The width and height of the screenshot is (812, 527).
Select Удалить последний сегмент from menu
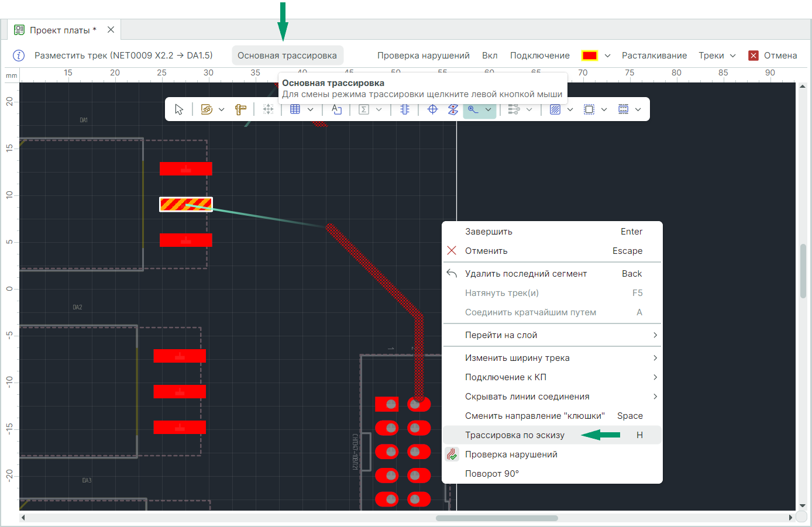click(x=525, y=274)
